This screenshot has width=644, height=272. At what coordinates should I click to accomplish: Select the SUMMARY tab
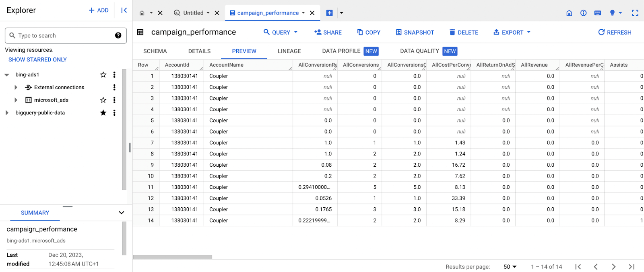coord(35,213)
